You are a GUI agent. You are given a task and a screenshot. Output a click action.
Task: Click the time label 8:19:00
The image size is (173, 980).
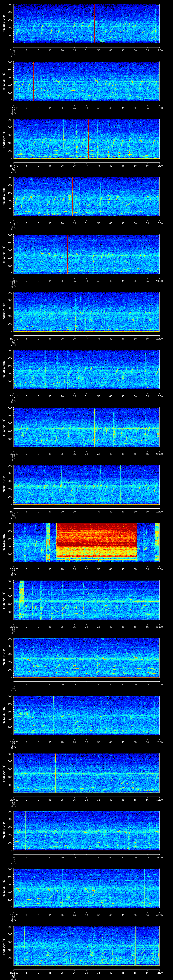[x=14, y=223]
